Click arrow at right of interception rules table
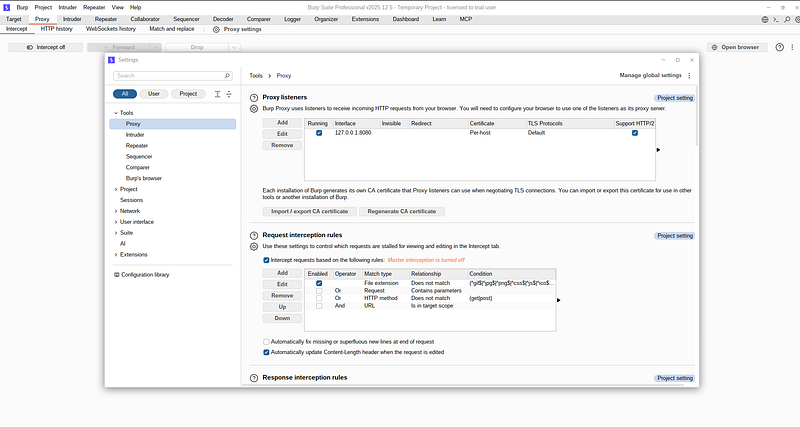This screenshot has width=800, height=427. click(x=558, y=300)
